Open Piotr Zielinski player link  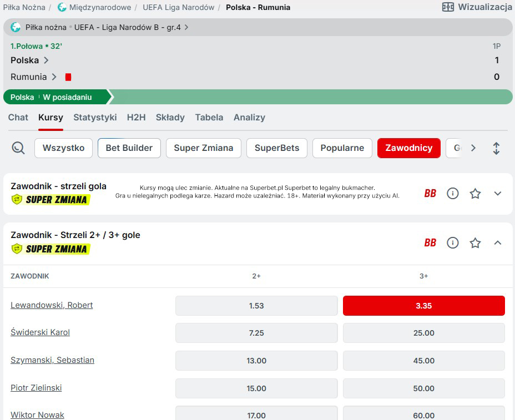[36, 388]
